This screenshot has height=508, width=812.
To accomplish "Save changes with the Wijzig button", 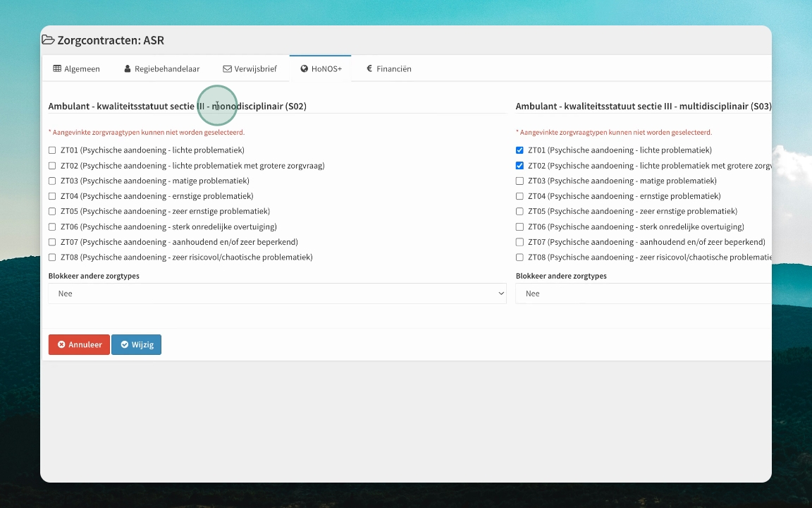I will 136,345.
